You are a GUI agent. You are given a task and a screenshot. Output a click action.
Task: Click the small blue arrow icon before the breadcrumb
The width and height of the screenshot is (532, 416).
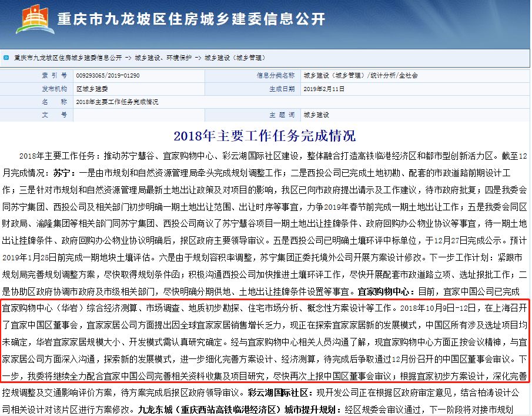[6, 58]
